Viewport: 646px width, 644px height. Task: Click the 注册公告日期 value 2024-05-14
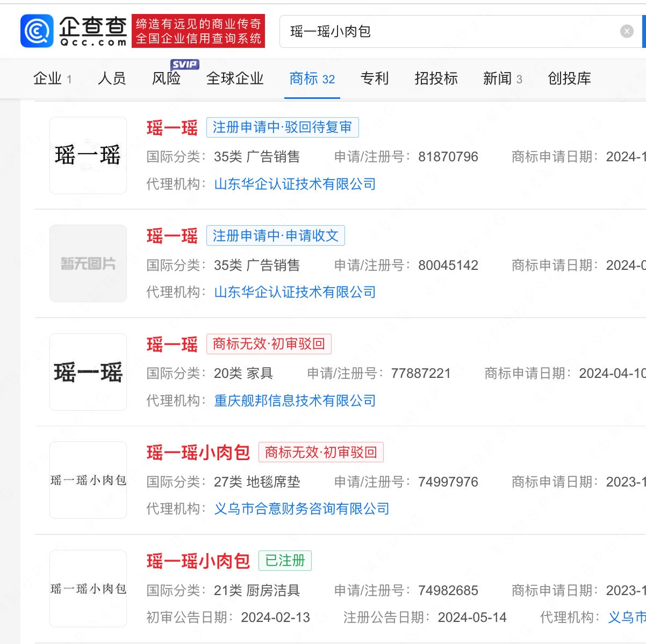[x=472, y=618]
